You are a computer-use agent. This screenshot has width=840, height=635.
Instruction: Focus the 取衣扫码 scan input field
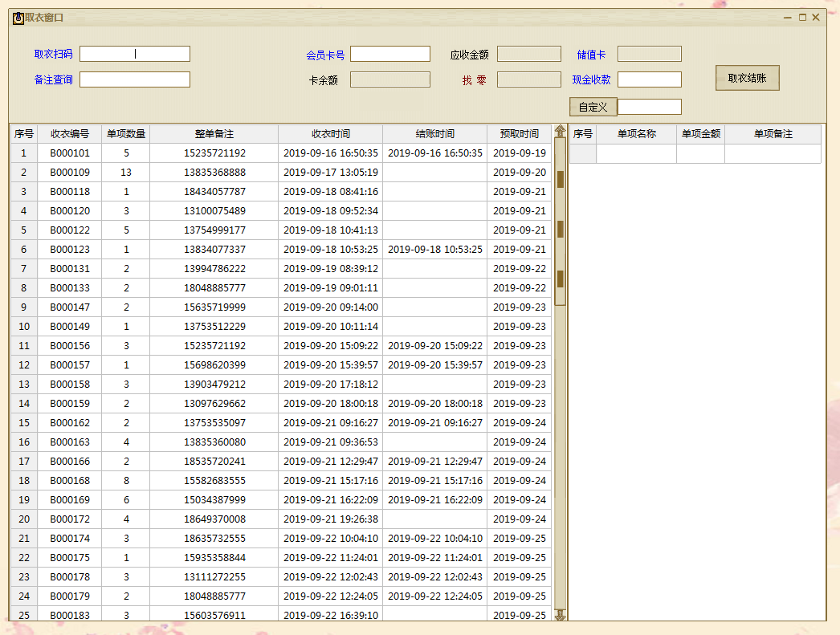(x=135, y=54)
